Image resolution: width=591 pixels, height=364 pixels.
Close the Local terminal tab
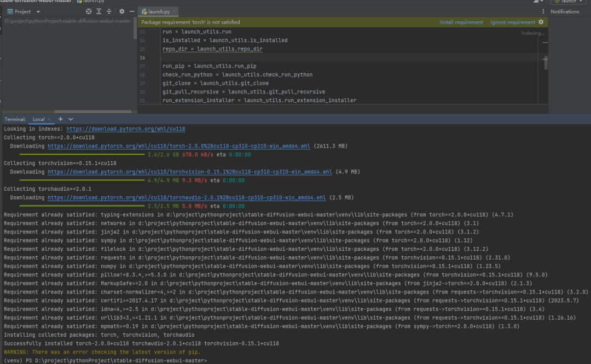[49, 119]
